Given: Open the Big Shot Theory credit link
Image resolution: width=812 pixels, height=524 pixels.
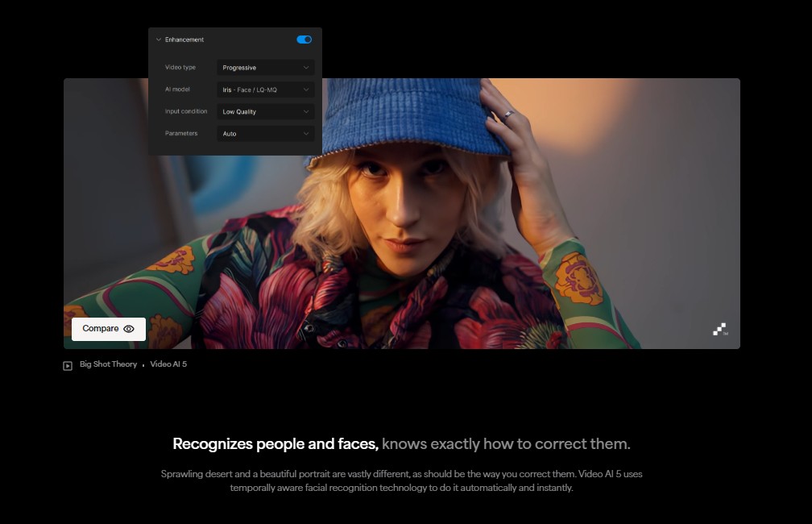Looking at the screenshot, I should (x=108, y=364).
